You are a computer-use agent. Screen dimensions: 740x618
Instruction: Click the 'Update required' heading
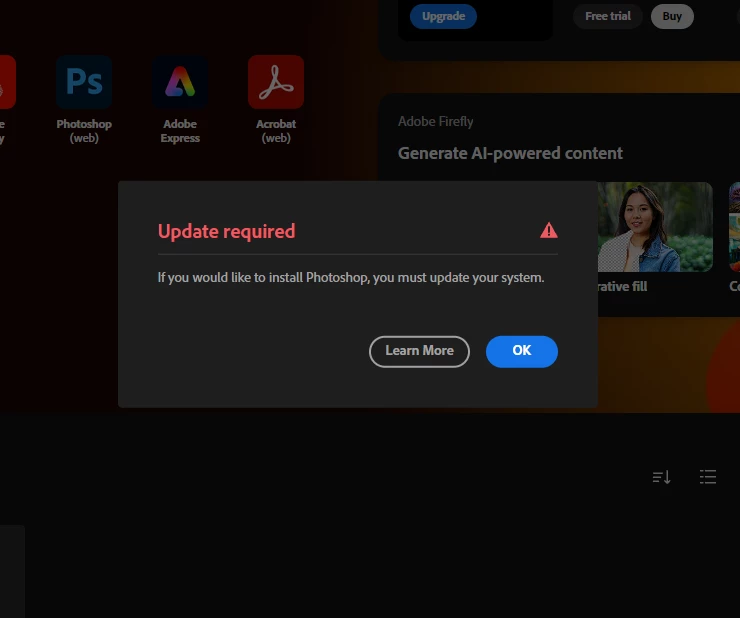pos(227,231)
